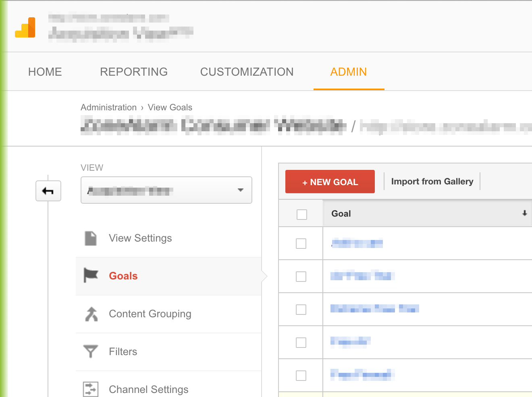Open the Administration breadcrumb link

click(108, 107)
